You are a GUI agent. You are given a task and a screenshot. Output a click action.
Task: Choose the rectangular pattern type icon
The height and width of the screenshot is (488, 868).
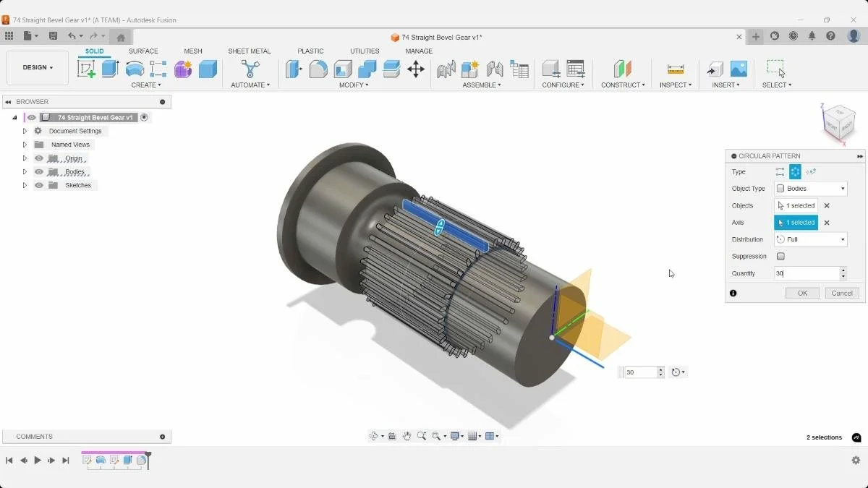(780, 171)
